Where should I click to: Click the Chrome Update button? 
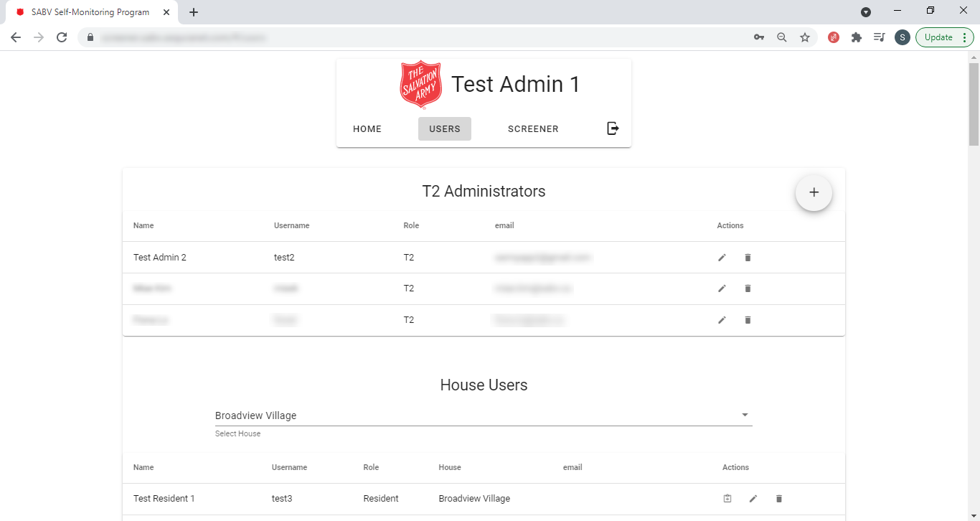click(x=945, y=37)
